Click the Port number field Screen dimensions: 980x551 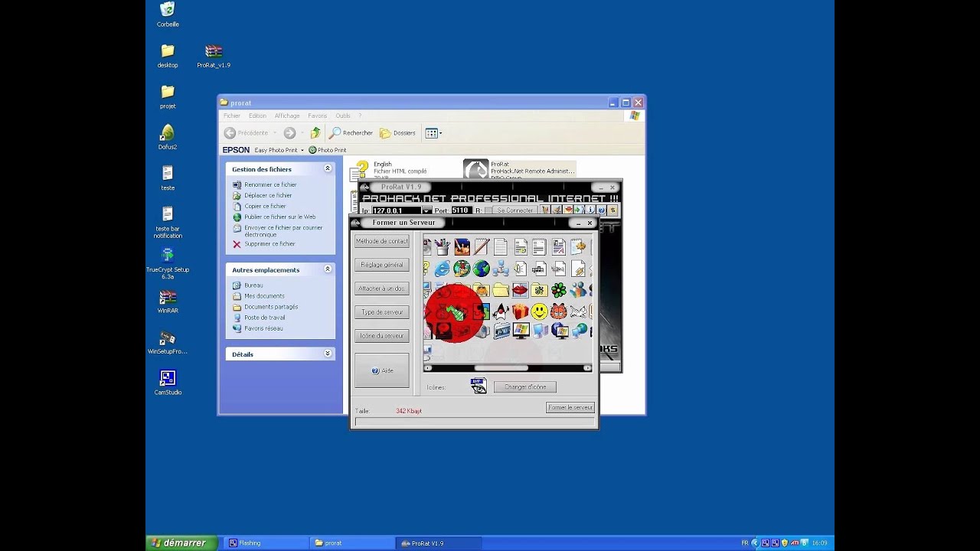462,210
